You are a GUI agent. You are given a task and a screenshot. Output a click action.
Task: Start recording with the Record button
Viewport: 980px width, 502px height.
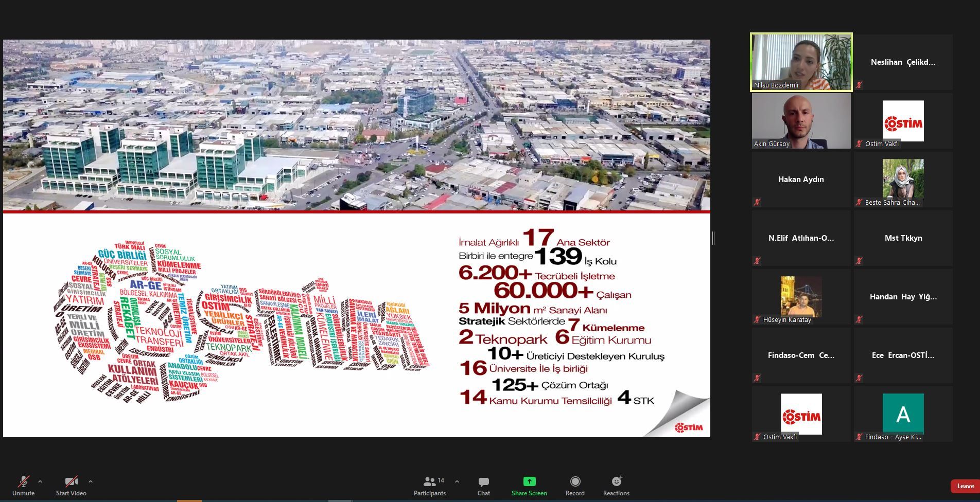point(575,486)
